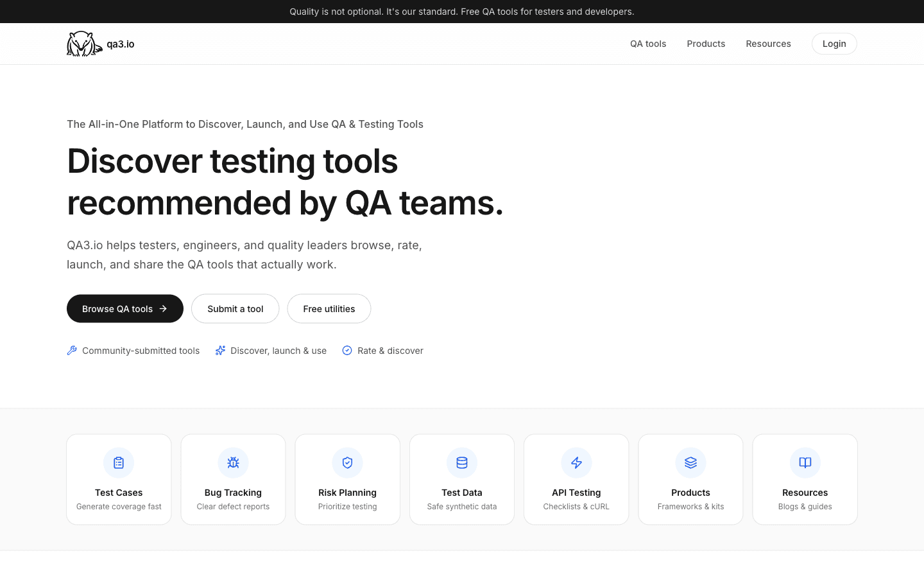
Task: Open the API Testing card title
Action: [576, 493]
